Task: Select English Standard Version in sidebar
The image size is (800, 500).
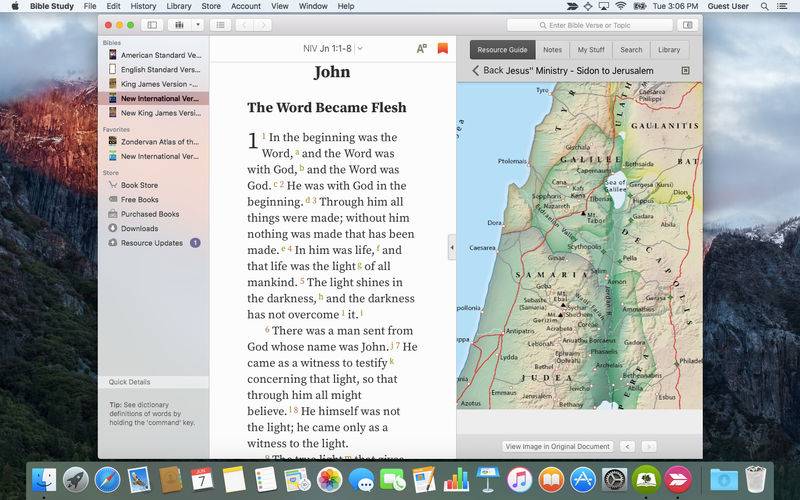Action: click(153, 69)
